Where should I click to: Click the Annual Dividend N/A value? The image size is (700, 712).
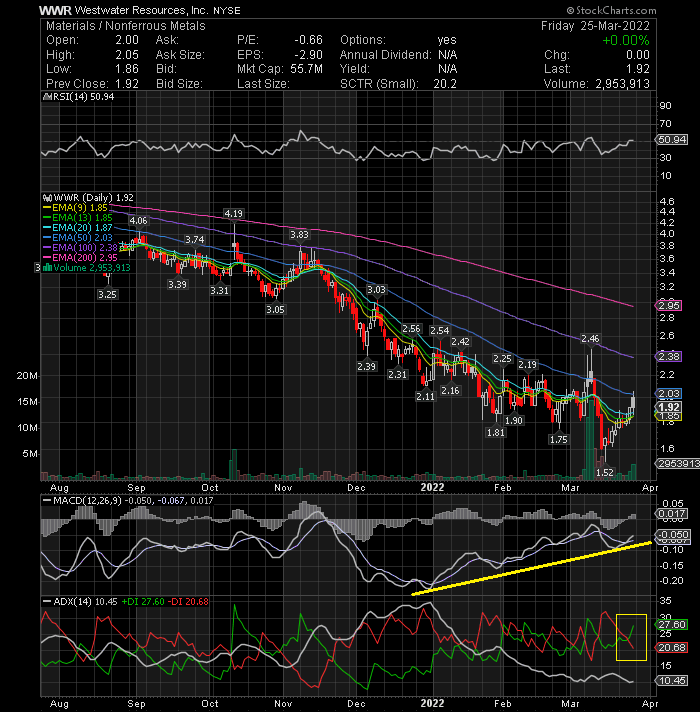click(x=448, y=55)
